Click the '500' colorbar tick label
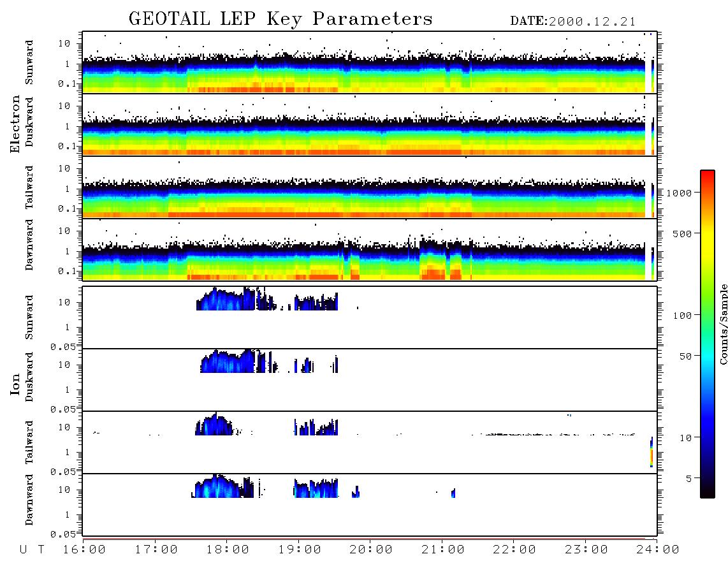This screenshot has height=561, width=728. point(682,233)
